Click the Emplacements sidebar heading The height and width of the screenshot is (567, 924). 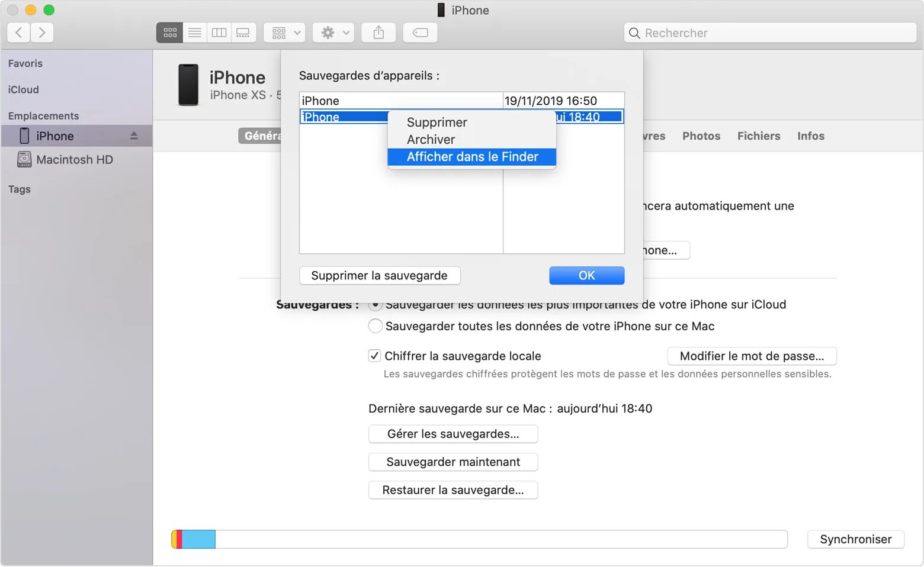click(44, 116)
